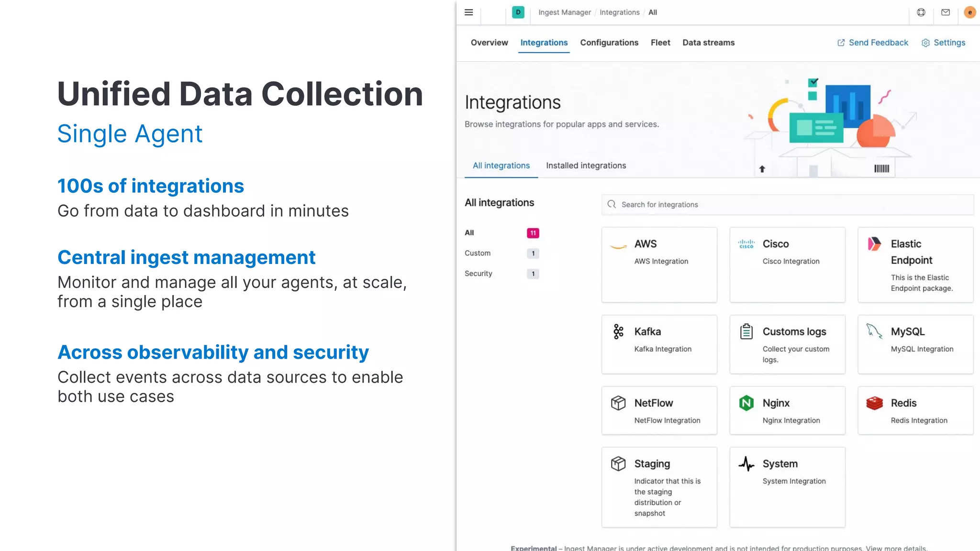The width and height of the screenshot is (980, 551).
Task: Select the All integrations sub-tab
Action: [501, 165]
